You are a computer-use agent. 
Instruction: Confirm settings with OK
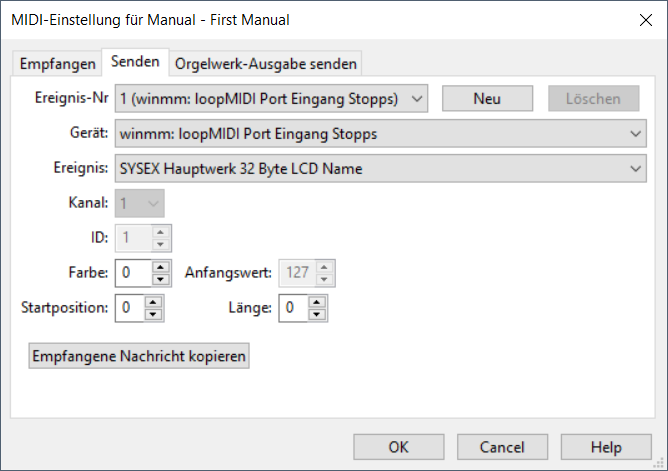click(399, 446)
